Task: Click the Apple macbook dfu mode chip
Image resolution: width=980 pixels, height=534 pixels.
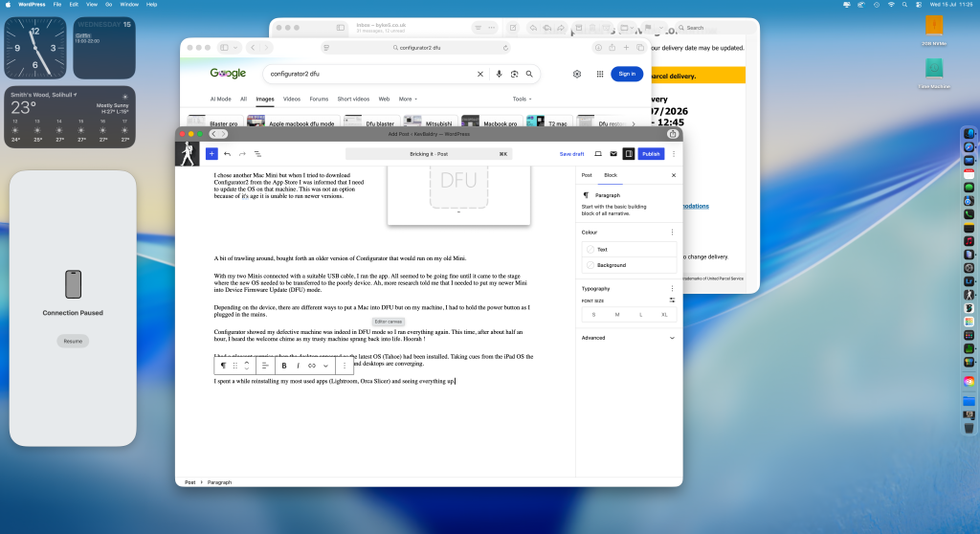Action: [293, 122]
